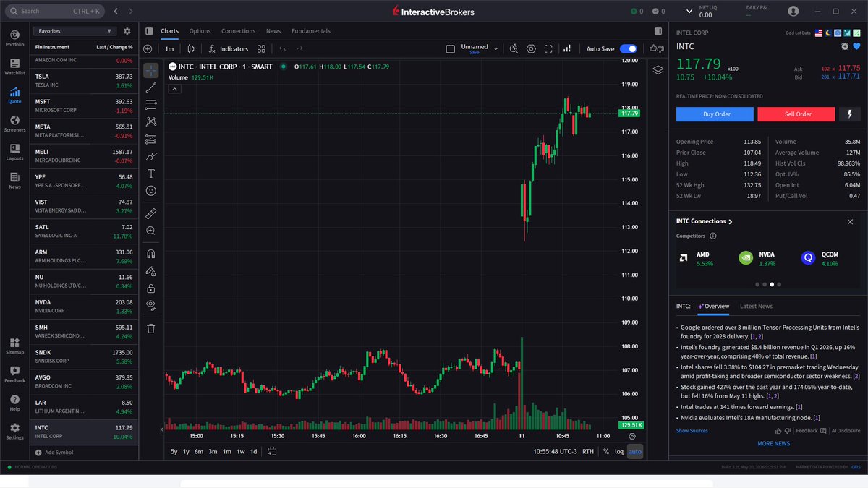This screenshot has width=868, height=488.
Task: Collapse the chart indicator legend
Action: pyautogui.click(x=174, y=89)
